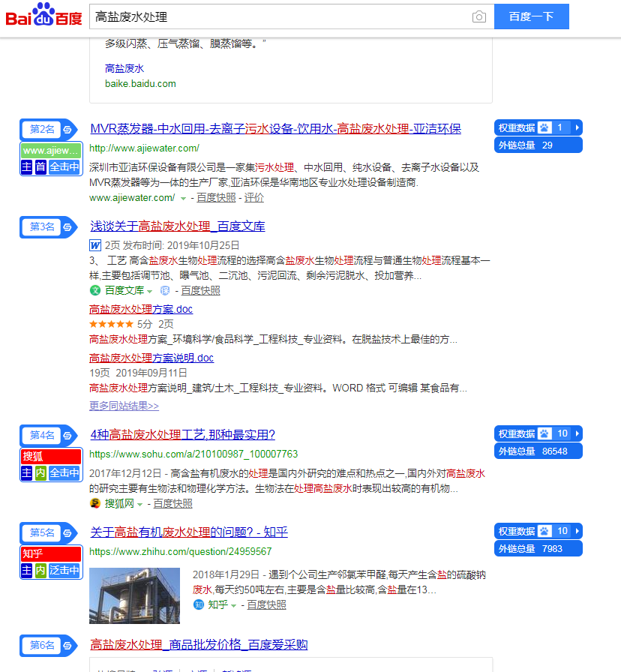Click the 第5名 rank badge

(x=42, y=532)
